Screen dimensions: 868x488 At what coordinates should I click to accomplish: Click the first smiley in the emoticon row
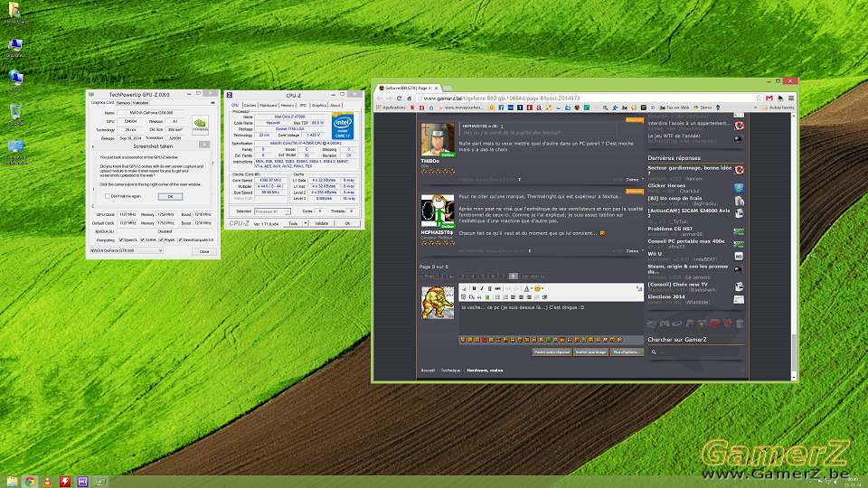coord(463,340)
